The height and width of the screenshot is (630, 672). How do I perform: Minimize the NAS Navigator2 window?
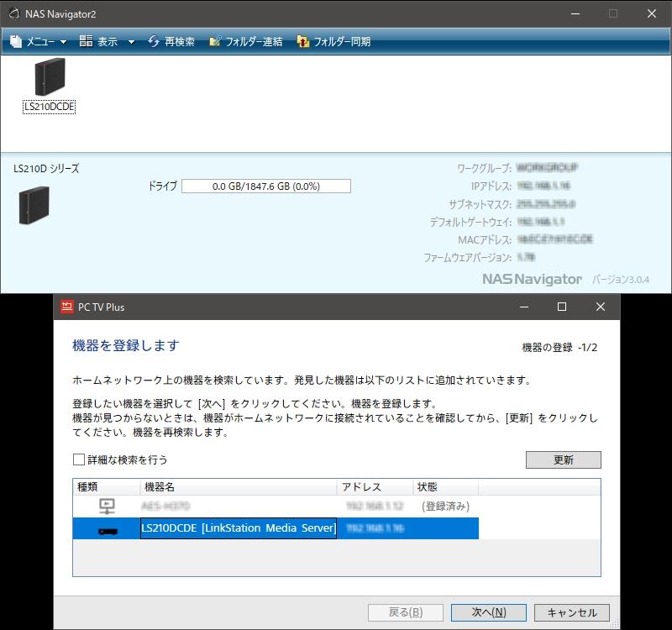point(575,13)
